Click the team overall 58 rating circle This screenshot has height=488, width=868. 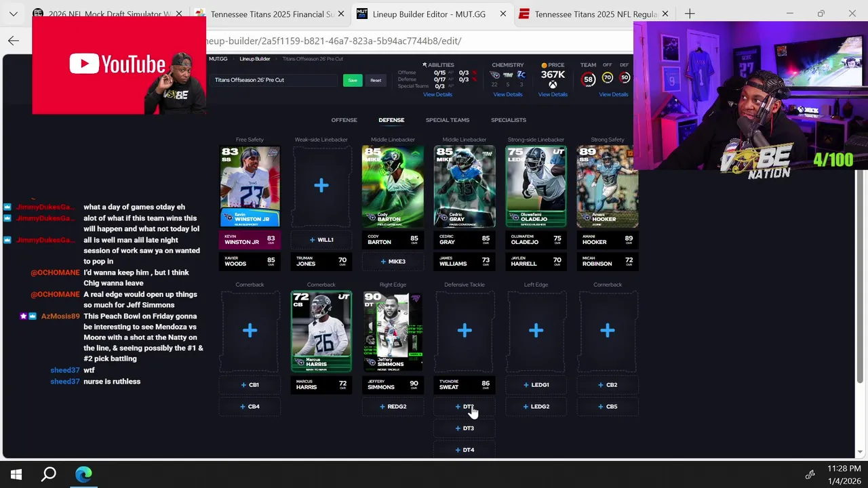pos(589,79)
